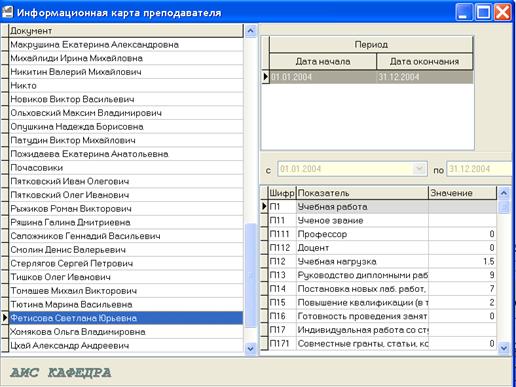The width and height of the screenshot is (516, 387).
Task: Select Цхай Александр Андреевич
Action: click(x=126, y=345)
